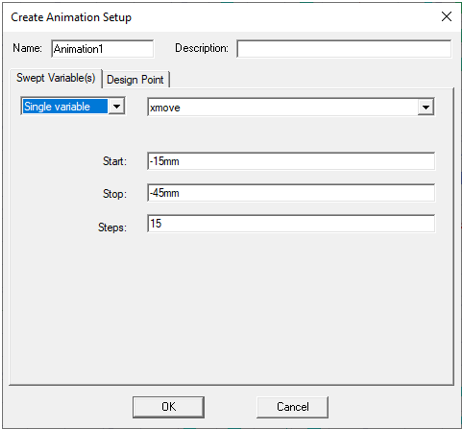Confirm with the OK button
This screenshot has width=466, height=430.
coord(169,408)
